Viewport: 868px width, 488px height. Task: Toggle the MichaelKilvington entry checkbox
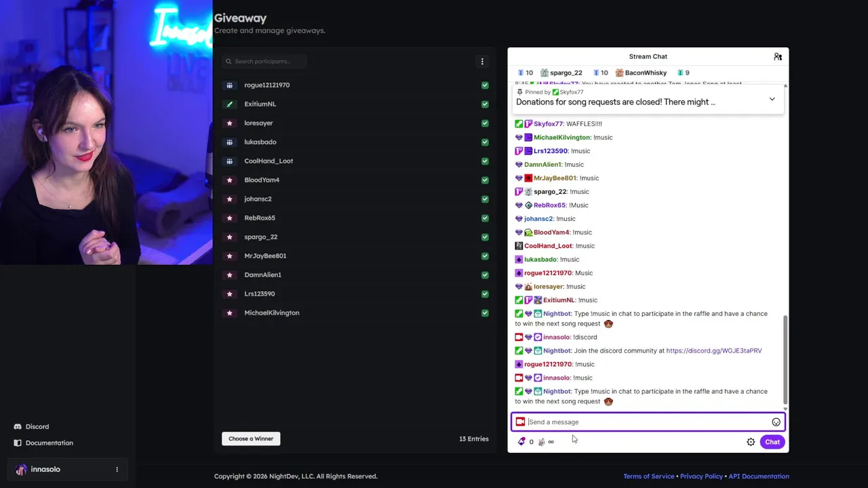coord(485,312)
